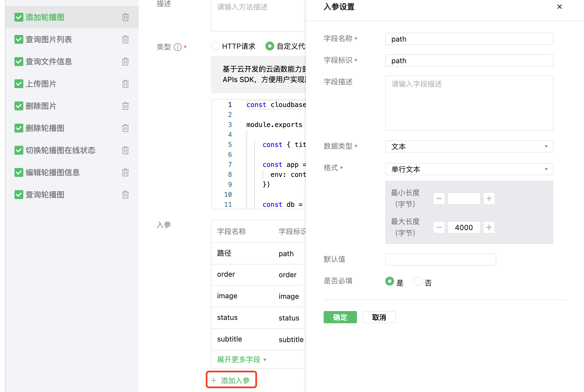Screen dimensions: 584x392
Task: Remove 查询轮播图 via trash icon
Action: coord(125,195)
